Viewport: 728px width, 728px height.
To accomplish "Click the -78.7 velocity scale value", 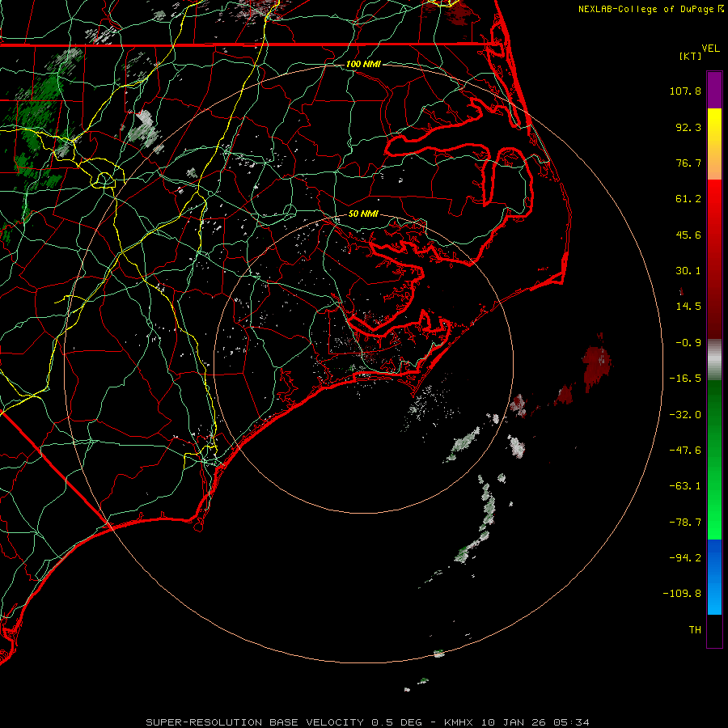I will tap(685, 523).
